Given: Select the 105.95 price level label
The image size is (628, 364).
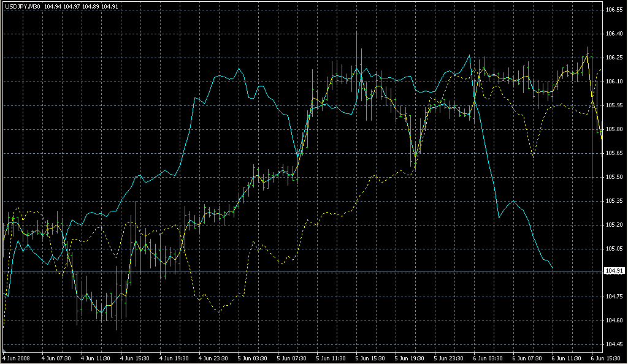Looking at the screenshot, I should 614,105.
